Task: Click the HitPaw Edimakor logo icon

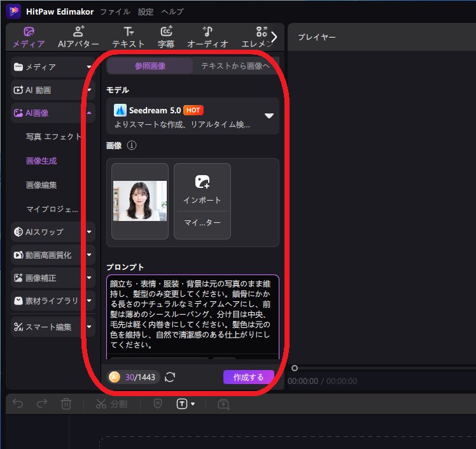Action: pos(13,11)
